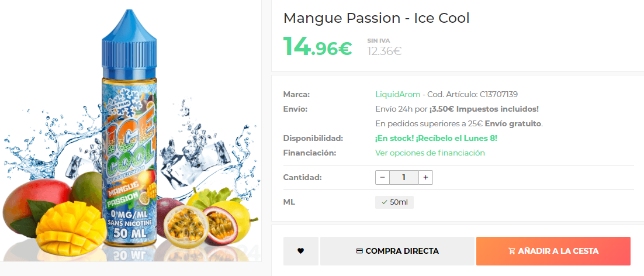Click the cart icon in Añadir a la cesta
Viewport: 644px width, 276px height.
(512, 251)
